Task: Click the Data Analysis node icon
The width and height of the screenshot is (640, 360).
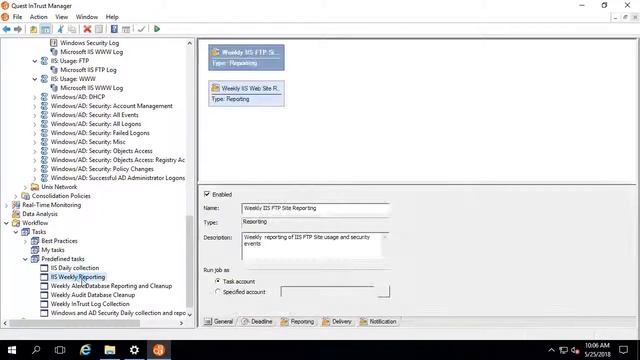Action: click(16, 213)
